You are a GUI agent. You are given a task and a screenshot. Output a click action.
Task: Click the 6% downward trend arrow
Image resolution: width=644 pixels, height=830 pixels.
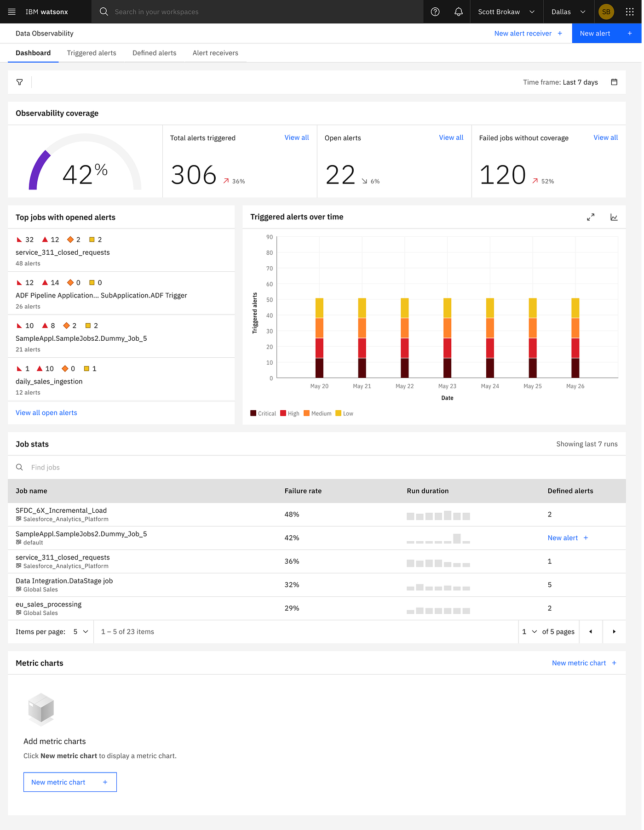pyautogui.click(x=364, y=181)
